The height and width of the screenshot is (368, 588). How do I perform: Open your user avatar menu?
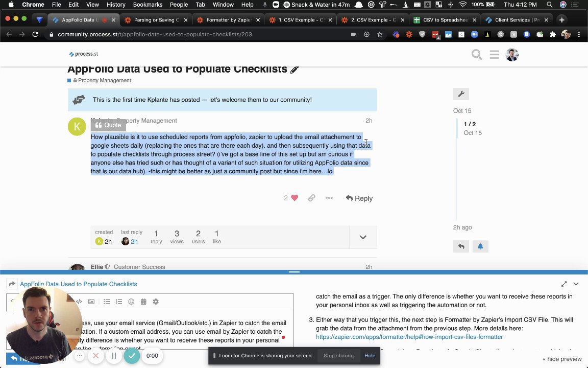(x=512, y=55)
